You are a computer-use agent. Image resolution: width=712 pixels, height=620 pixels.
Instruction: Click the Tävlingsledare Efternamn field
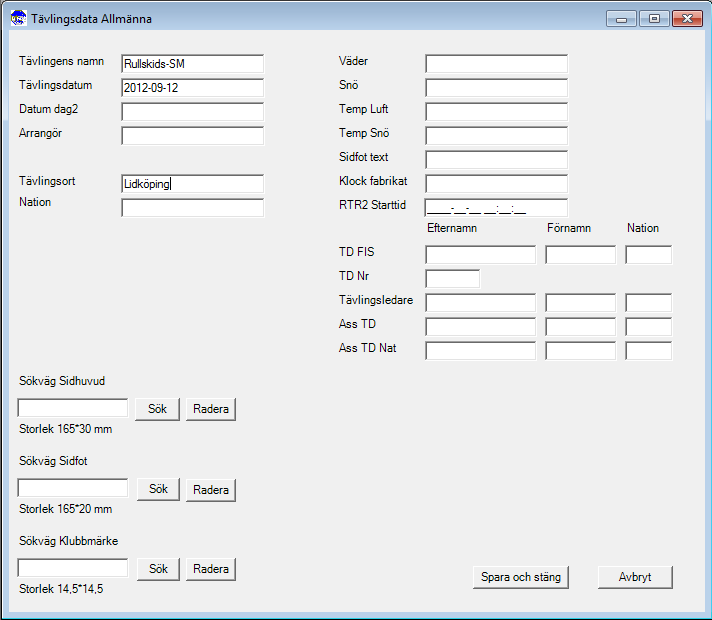(480, 303)
